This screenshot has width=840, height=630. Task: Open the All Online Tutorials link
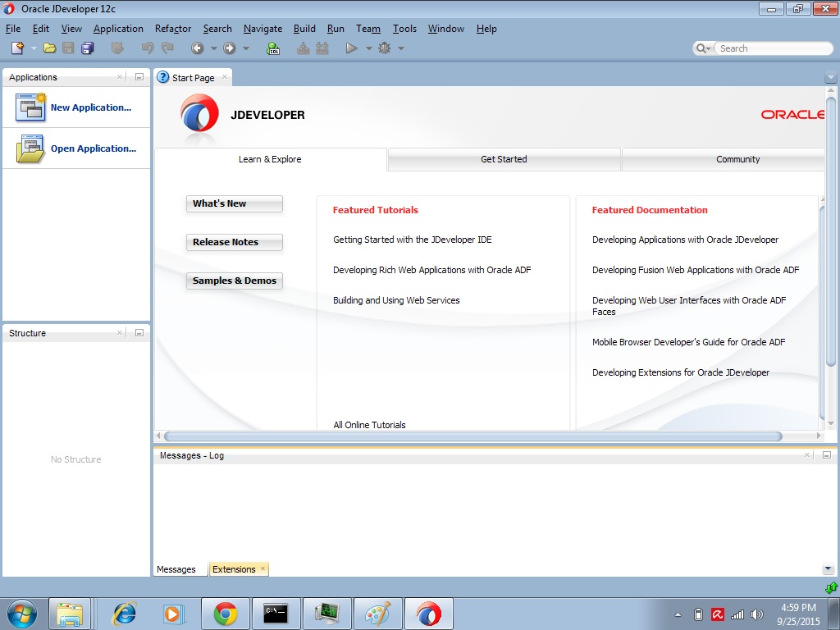368,425
